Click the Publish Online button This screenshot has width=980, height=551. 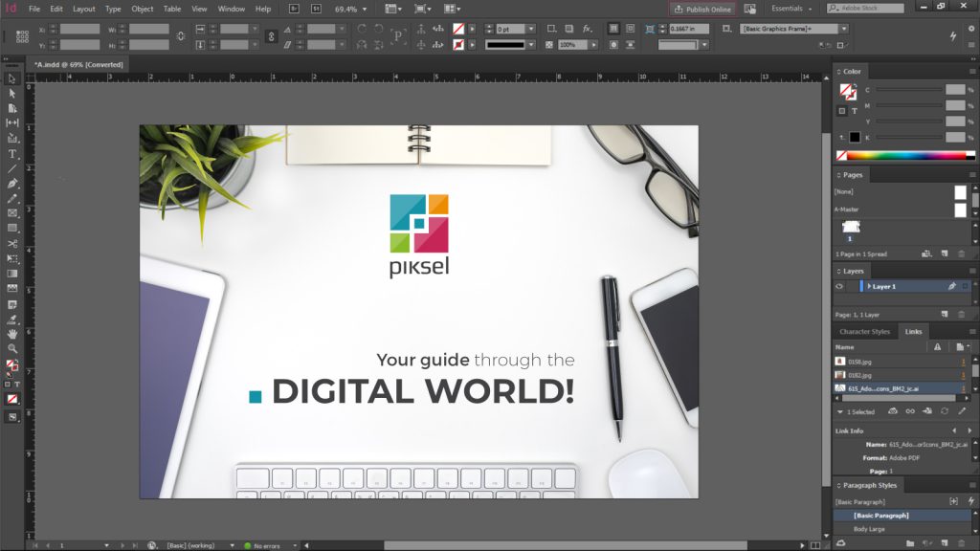(x=702, y=9)
